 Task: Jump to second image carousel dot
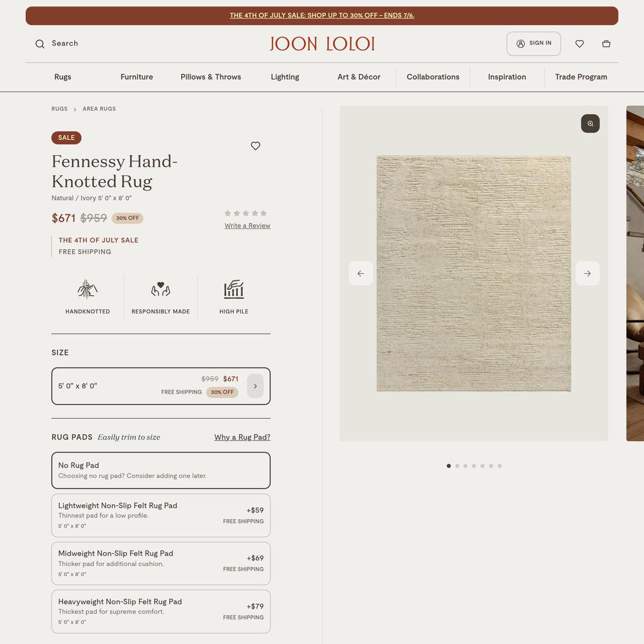[457, 466]
